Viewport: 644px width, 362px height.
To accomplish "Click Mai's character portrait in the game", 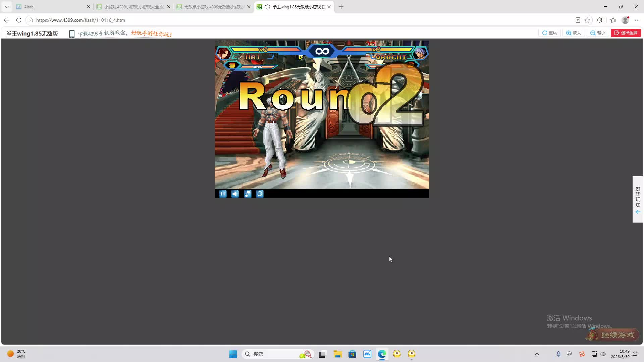I will 223,53.
